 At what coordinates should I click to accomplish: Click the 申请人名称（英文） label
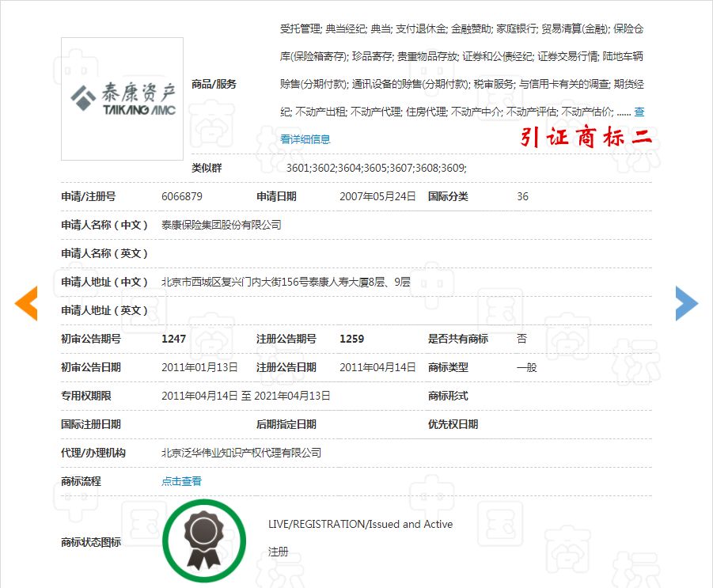(x=104, y=253)
